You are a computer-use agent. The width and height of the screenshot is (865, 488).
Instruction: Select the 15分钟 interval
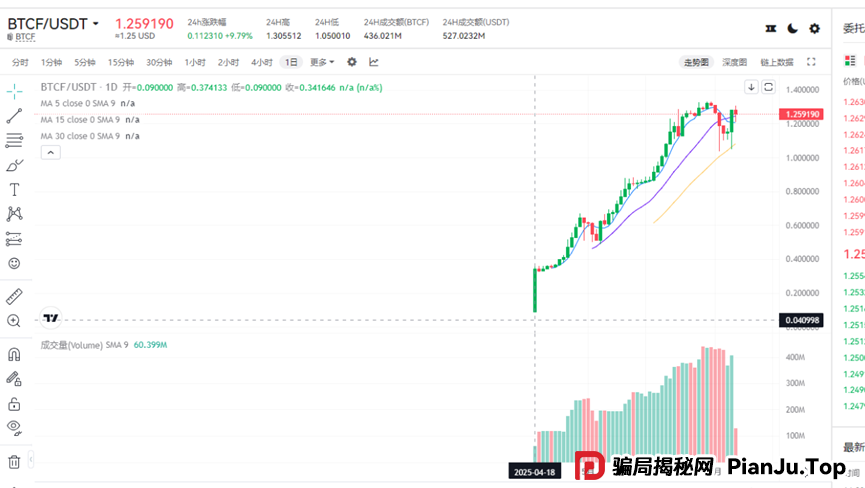tap(121, 62)
